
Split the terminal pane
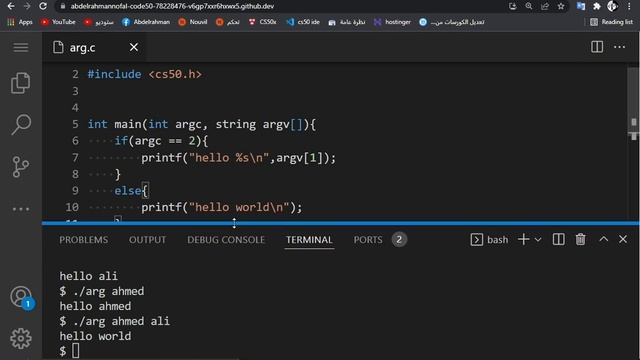coord(558,240)
